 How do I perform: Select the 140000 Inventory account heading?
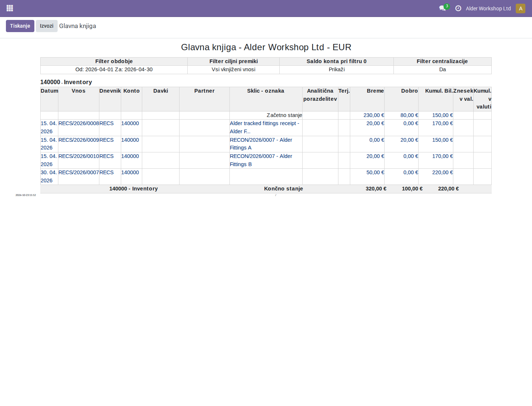click(66, 82)
